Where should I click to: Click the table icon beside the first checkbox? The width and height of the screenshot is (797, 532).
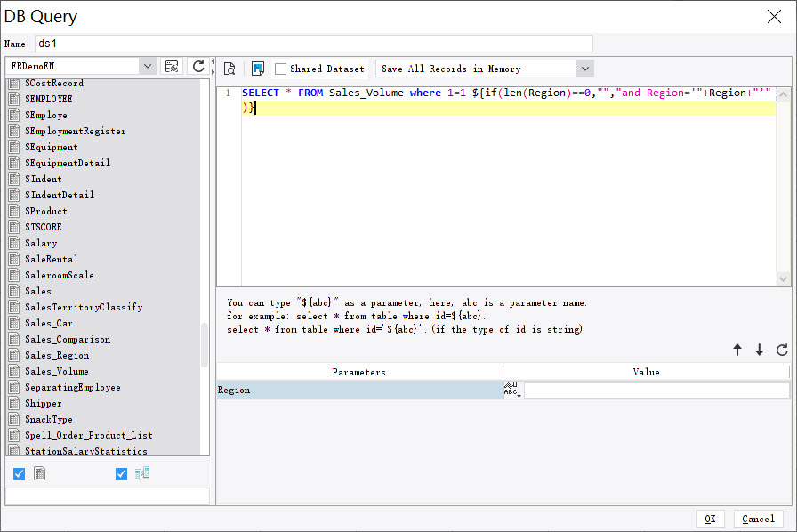pyautogui.click(x=40, y=473)
